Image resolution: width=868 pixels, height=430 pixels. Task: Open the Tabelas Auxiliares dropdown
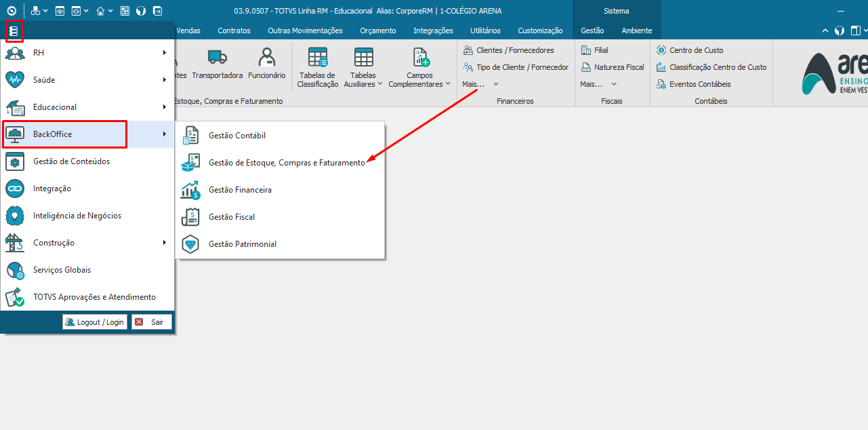pos(363,80)
